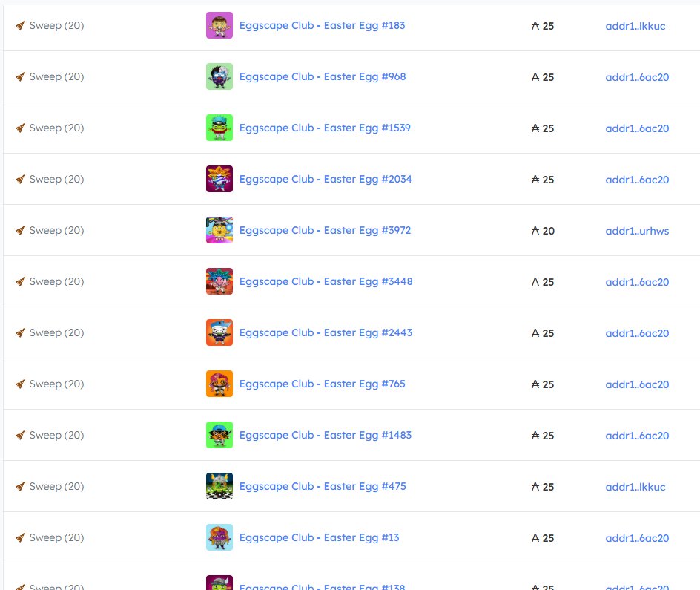
Task: Click the sweep broom icon in the Easter Egg #183 row
Action: pyautogui.click(x=21, y=25)
